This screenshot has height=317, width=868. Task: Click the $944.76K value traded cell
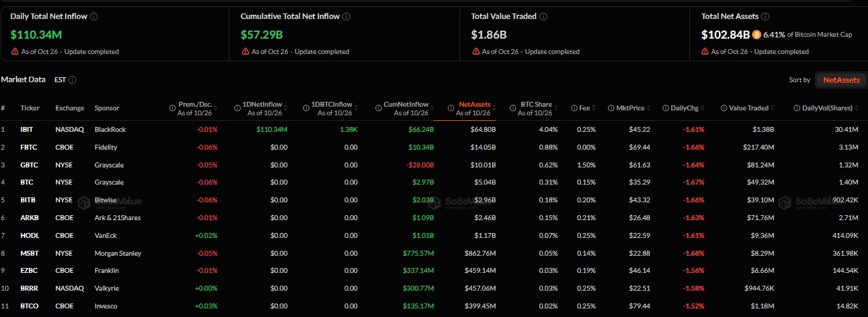click(x=758, y=288)
